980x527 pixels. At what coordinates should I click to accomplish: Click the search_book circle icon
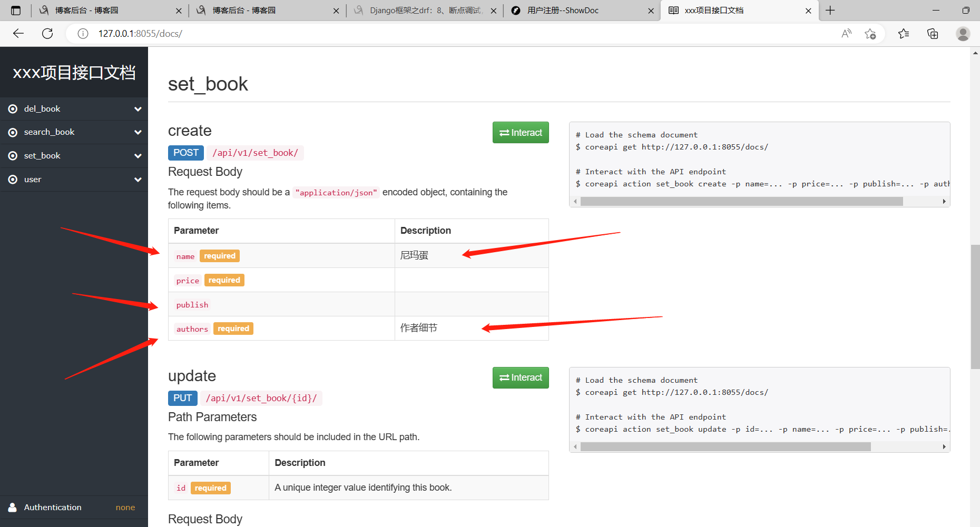tap(13, 132)
